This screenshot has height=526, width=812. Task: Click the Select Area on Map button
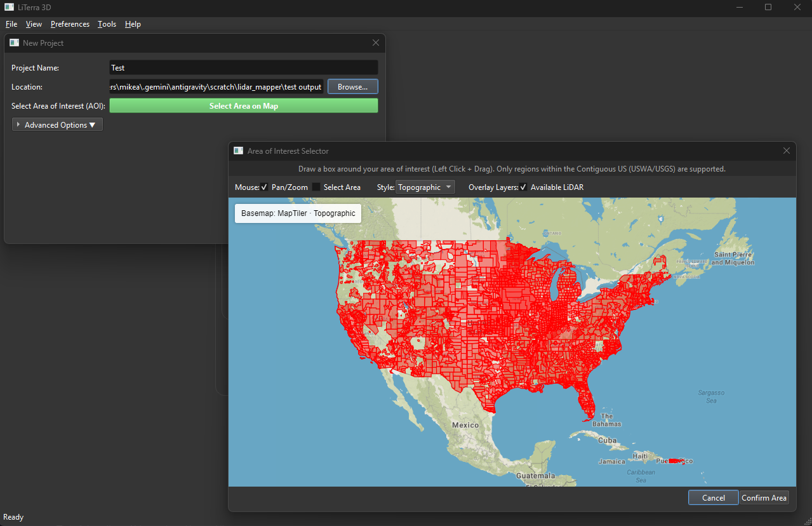click(243, 105)
